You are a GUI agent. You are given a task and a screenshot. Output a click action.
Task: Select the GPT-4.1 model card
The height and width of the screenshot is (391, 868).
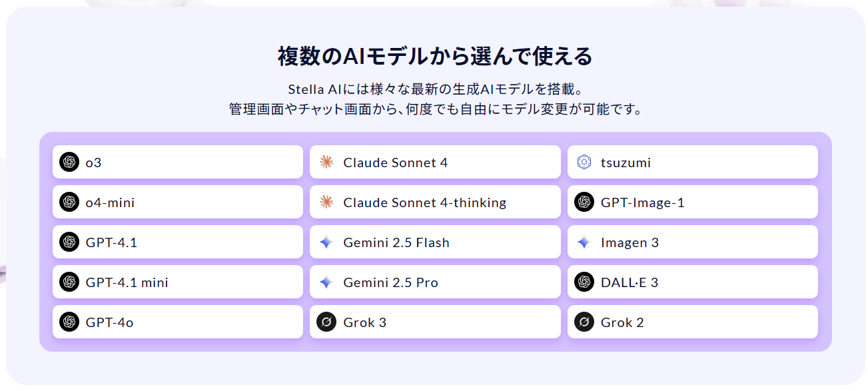178,242
